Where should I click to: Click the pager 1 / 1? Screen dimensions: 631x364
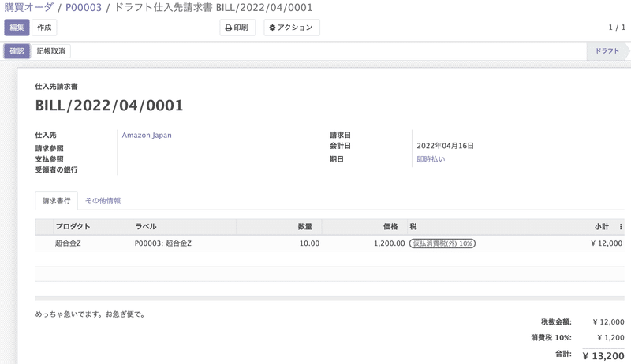click(617, 28)
